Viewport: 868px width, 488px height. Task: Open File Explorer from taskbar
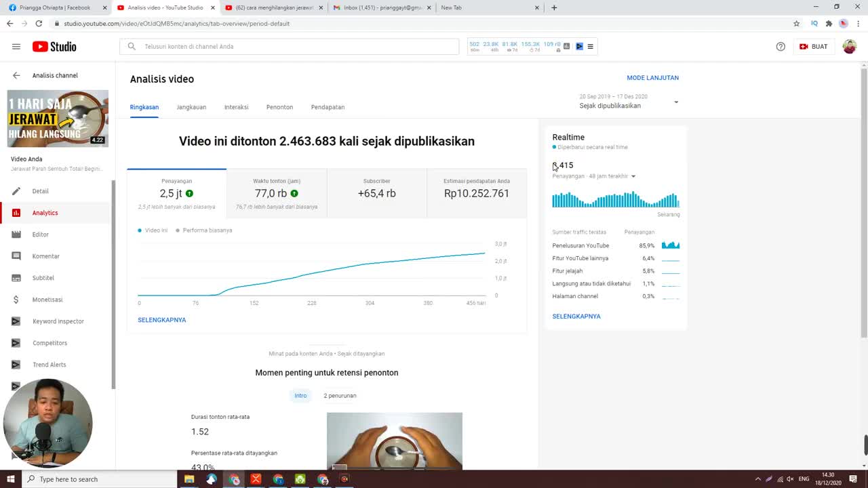(189, 479)
